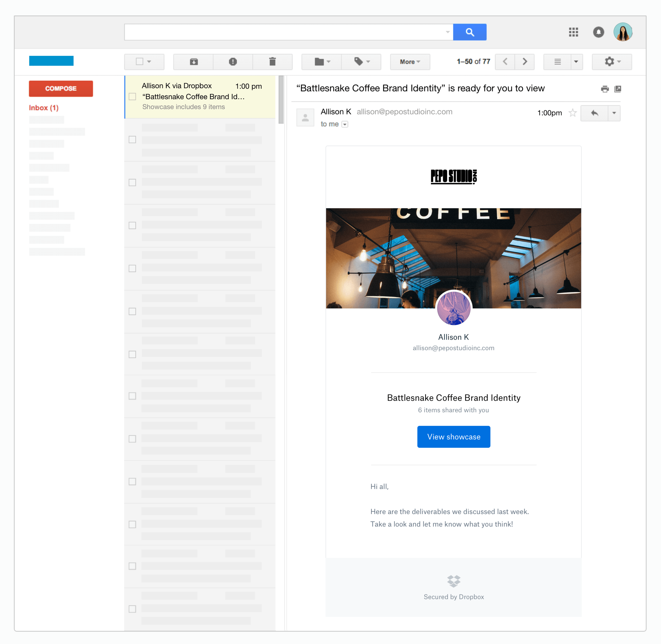661x644 pixels.
Task: Expand the pane mode dropdown arrow
Action: 576,62
